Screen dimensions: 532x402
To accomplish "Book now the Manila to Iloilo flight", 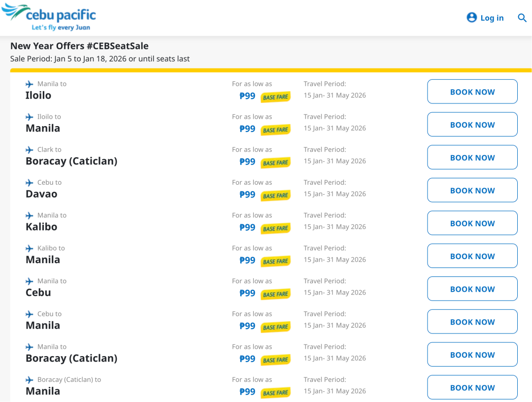I will tap(472, 92).
